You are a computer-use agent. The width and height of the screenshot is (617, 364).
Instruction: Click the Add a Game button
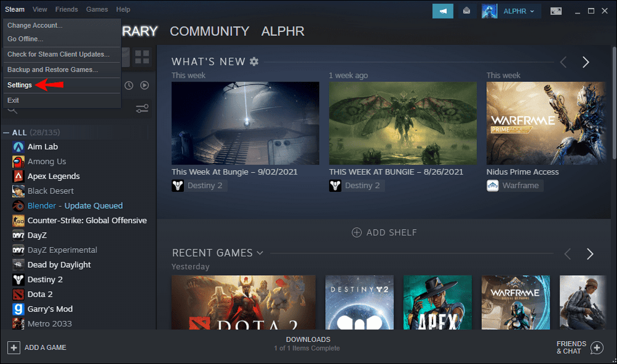37,347
